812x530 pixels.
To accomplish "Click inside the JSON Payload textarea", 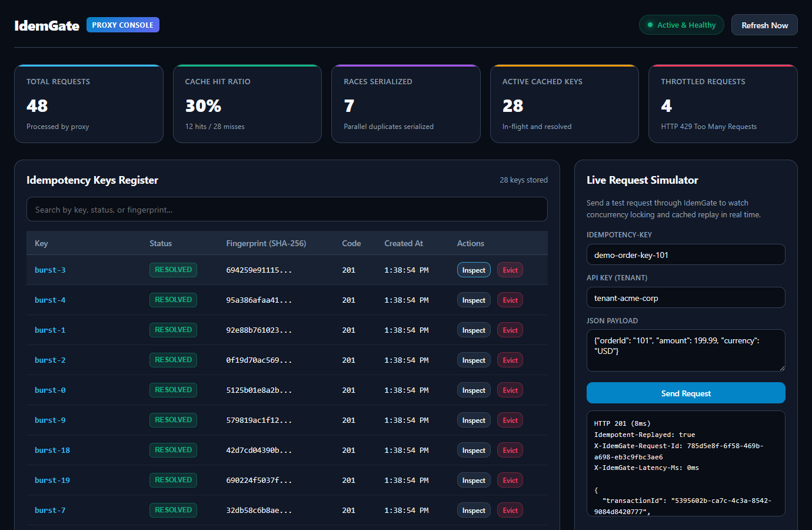I will click(x=686, y=350).
